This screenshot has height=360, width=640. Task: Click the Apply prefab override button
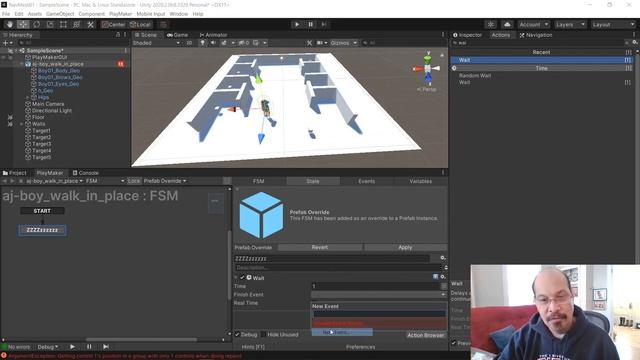click(x=405, y=247)
